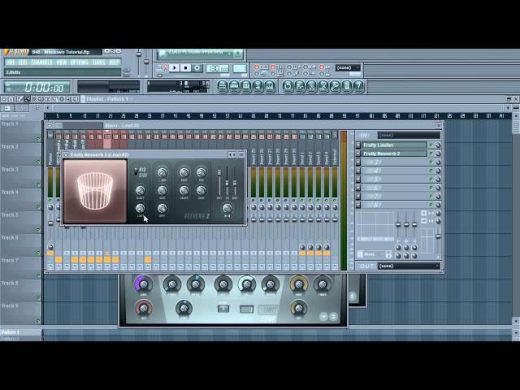Click the transport Play button

click(174, 68)
